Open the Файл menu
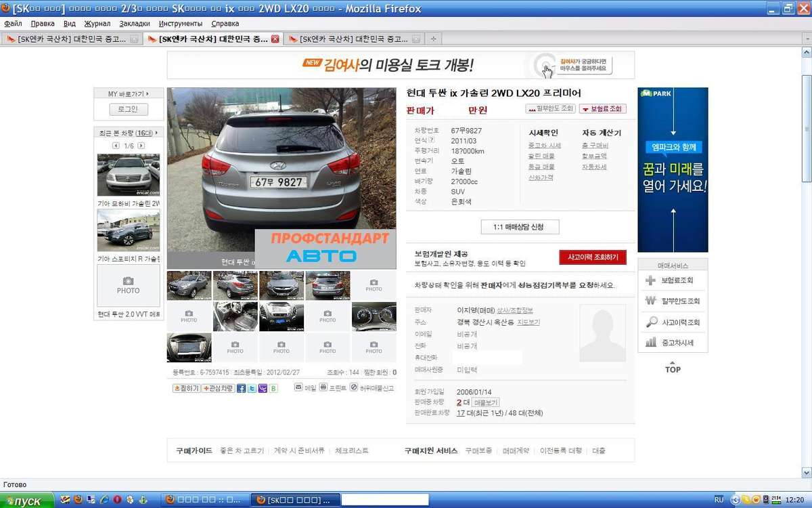 click(13, 24)
